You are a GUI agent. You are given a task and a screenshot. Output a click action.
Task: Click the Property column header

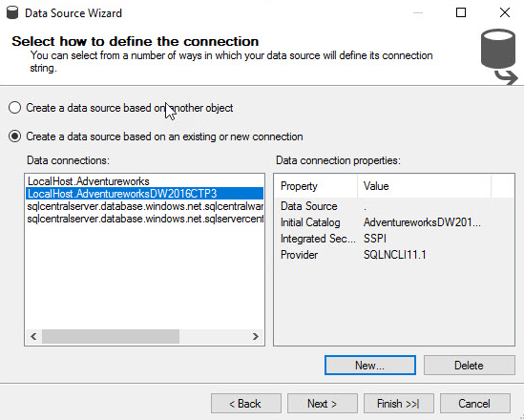coord(316,186)
